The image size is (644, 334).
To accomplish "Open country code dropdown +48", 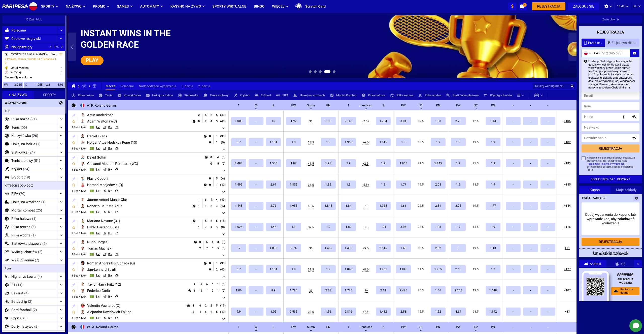I will point(587,53).
